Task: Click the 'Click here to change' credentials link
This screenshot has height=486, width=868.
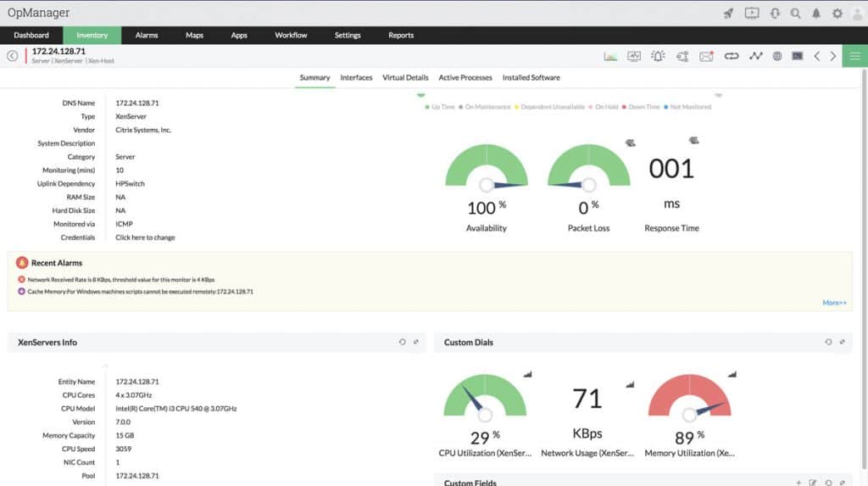Action: [x=145, y=237]
